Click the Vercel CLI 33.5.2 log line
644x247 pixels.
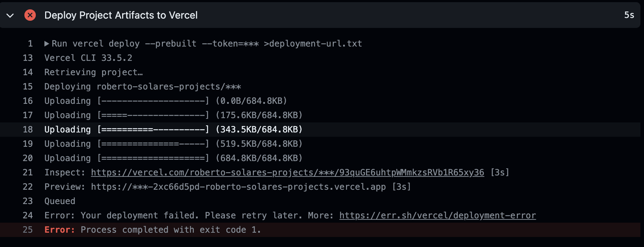coord(88,58)
